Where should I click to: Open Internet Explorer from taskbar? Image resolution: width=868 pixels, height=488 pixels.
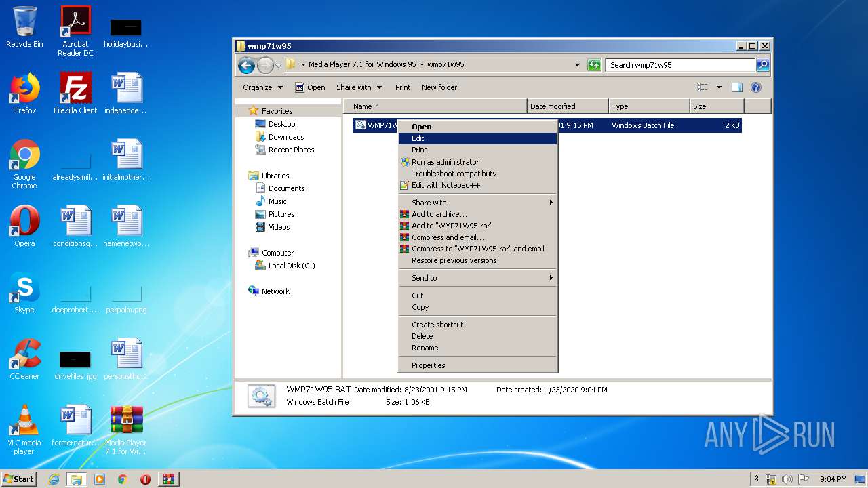[54, 479]
